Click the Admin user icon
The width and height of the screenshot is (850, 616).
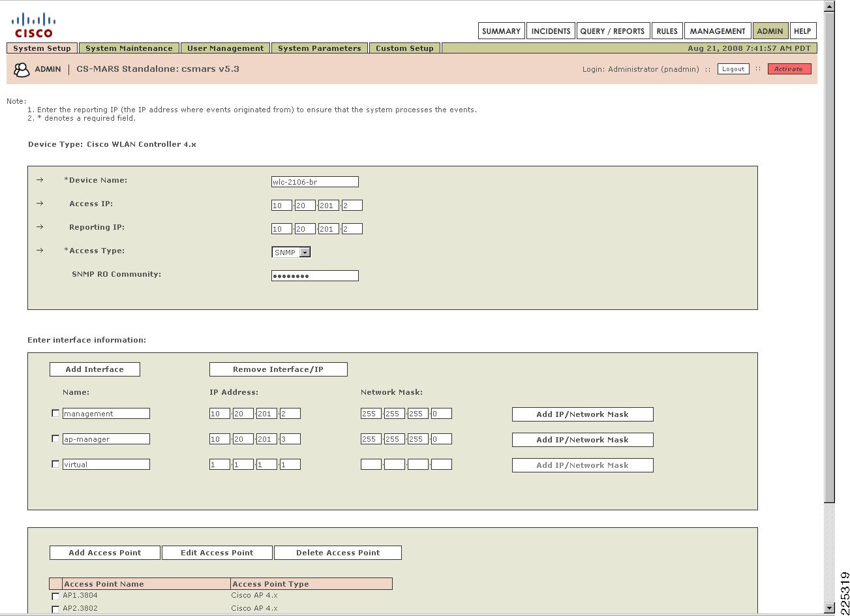coord(22,70)
